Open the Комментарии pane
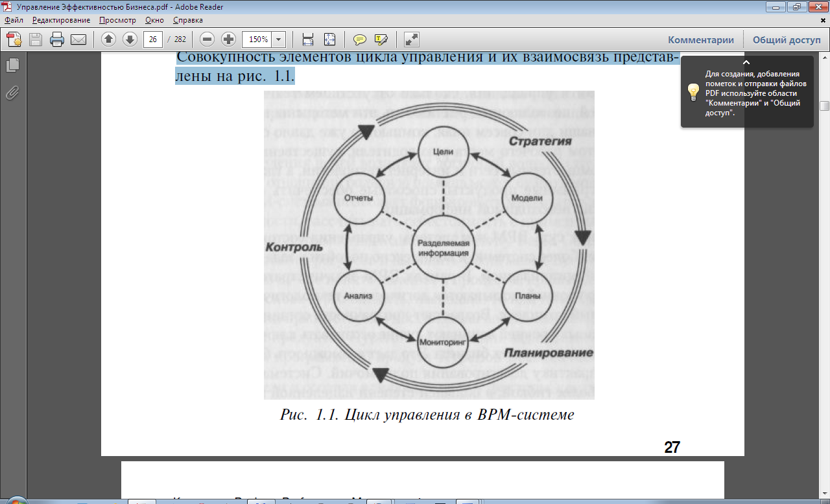 coord(701,40)
